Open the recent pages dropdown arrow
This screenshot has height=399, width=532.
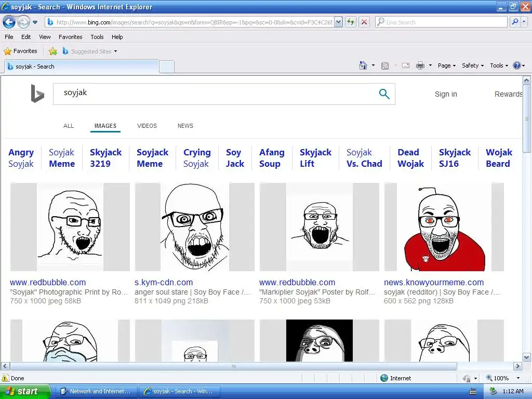point(35,22)
